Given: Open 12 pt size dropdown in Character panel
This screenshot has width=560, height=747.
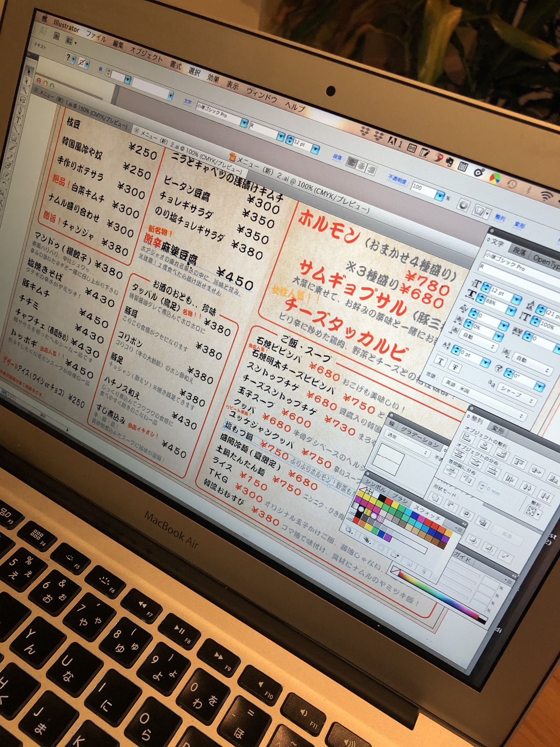Looking at the screenshot, I should pos(516,299).
